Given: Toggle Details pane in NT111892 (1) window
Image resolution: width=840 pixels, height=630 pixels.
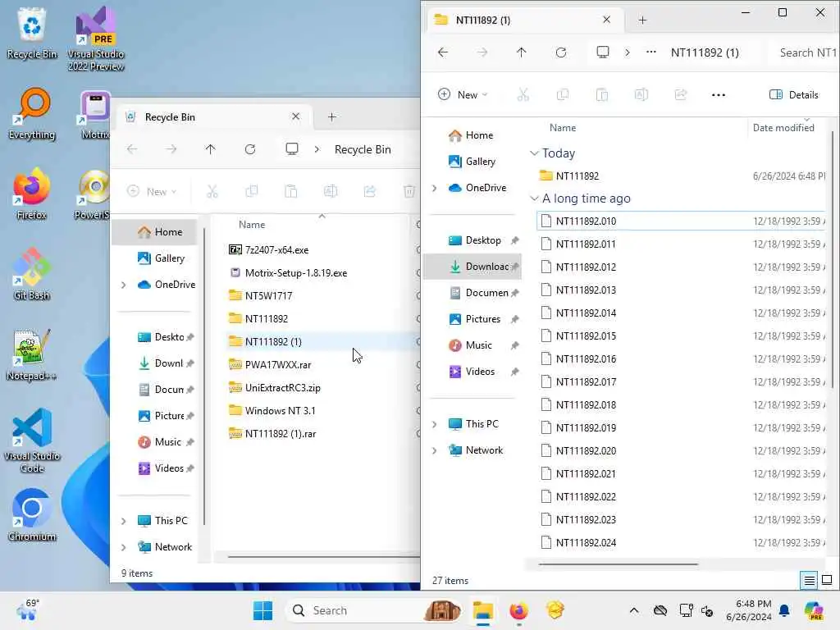Looking at the screenshot, I should (x=794, y=95).
